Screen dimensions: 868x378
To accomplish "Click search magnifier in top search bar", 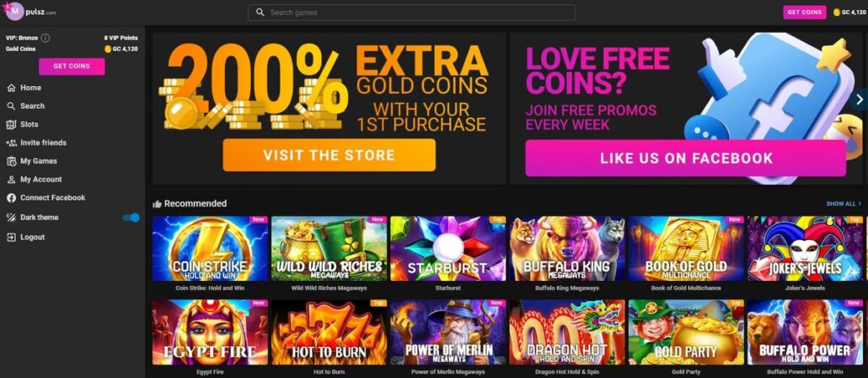I will click(260, 12).
